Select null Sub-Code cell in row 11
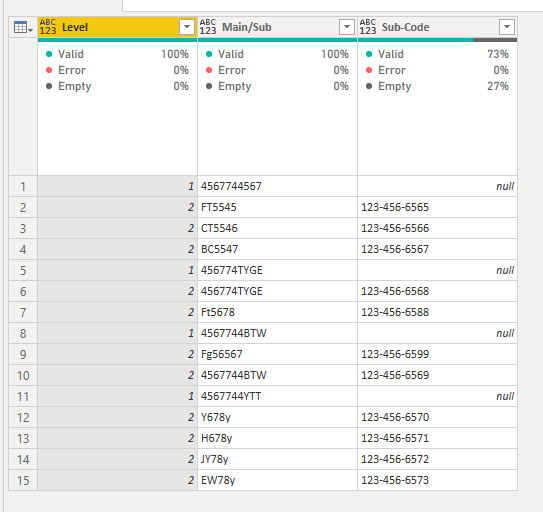This screenshot has width=543, height=512. point(437,396)
